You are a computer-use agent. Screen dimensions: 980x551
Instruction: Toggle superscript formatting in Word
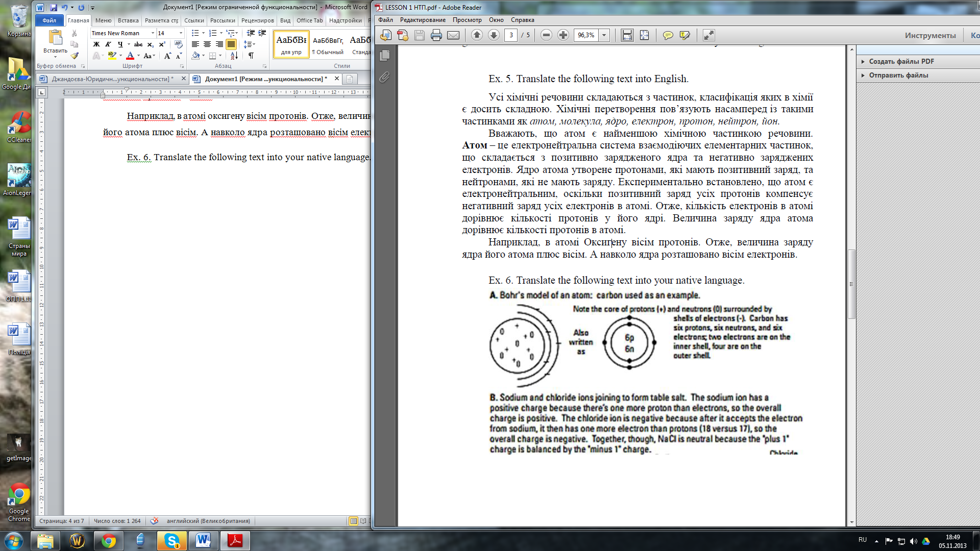tap(162, 44)
